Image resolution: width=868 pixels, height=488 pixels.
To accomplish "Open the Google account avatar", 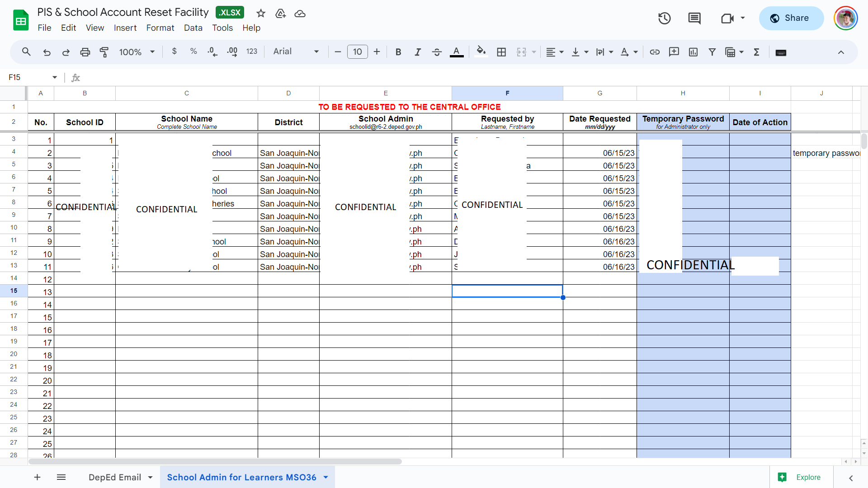I will point(845,18).
